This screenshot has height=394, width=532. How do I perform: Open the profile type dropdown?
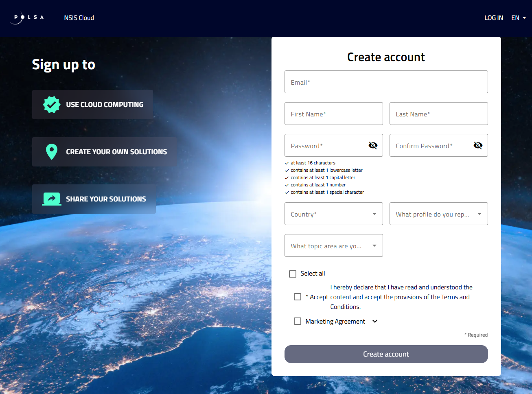point(438,214)
